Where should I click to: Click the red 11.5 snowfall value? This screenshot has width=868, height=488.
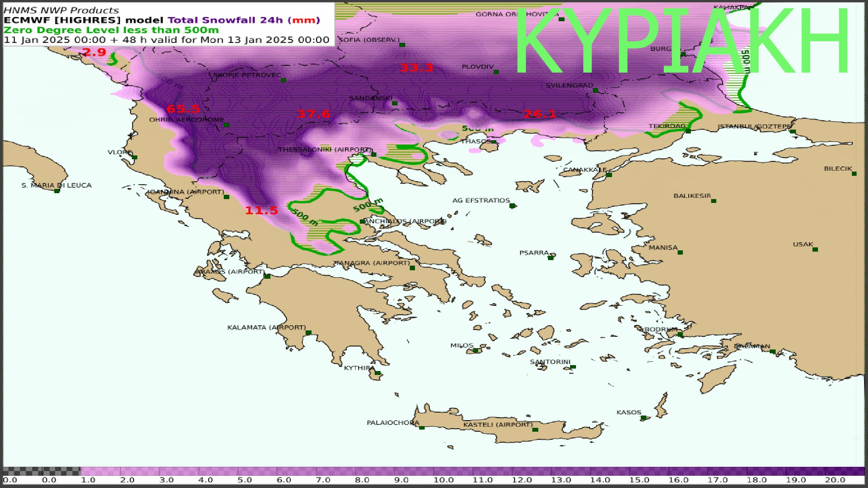262,210
